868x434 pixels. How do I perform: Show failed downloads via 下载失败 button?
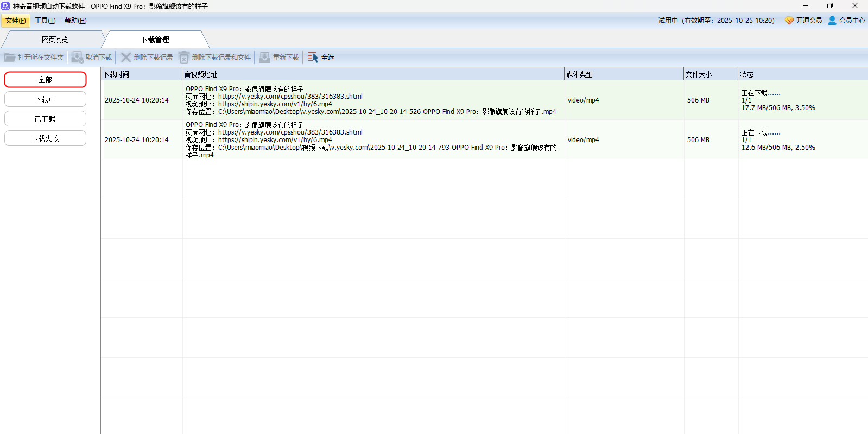45,138
